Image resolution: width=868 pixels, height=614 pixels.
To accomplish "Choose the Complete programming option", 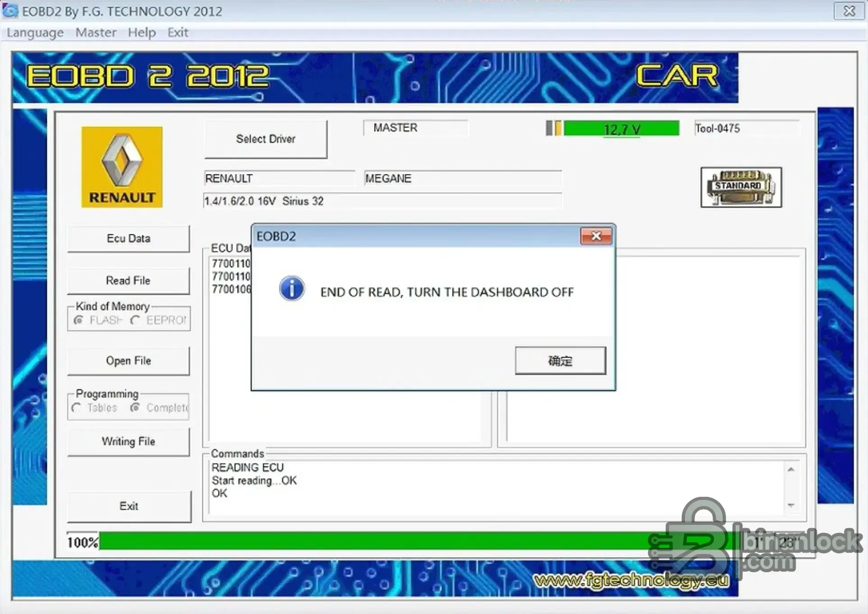I will point(134,408).
